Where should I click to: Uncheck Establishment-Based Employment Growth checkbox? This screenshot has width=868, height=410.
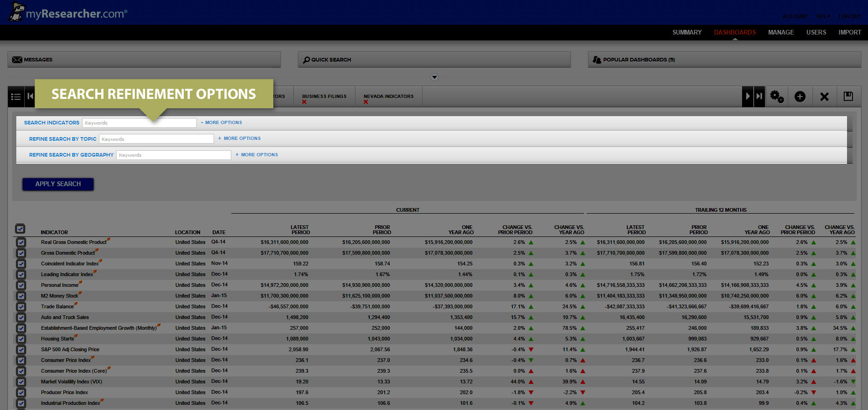pyautogui.click(x=21, y=328)
